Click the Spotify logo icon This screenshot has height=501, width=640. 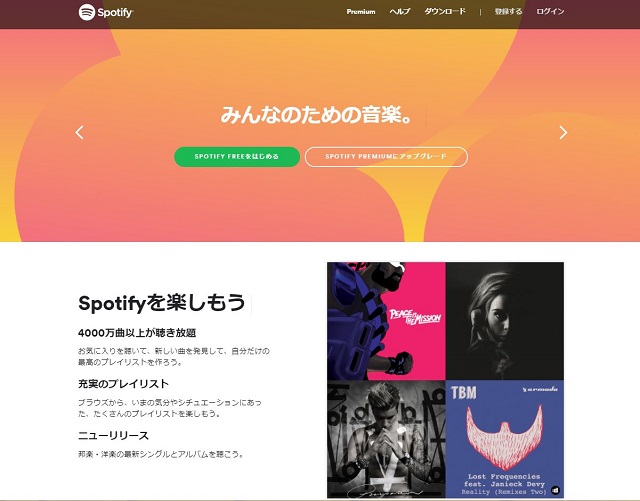tap(87, 12)
